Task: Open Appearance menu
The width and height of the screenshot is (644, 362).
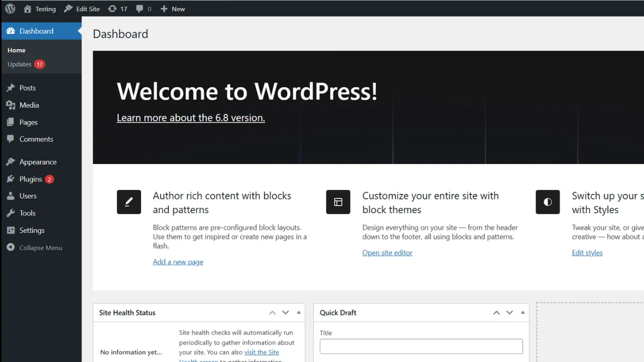Action: [x=38, y=162]
